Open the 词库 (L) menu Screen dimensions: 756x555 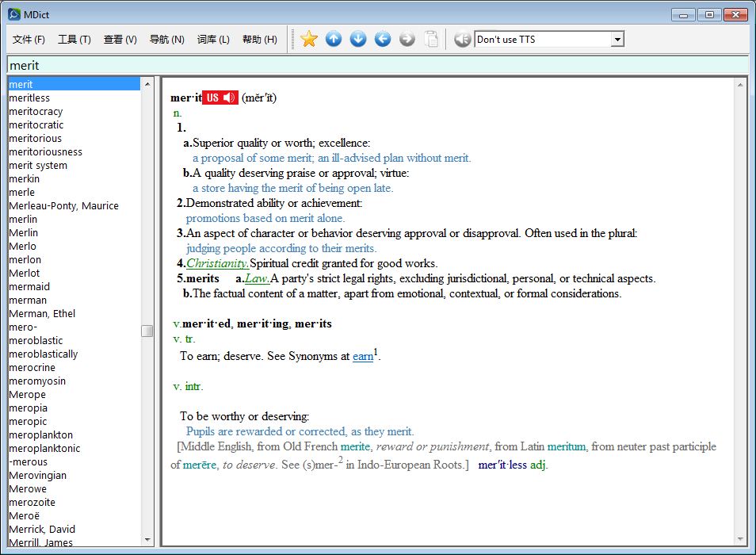tap(213, 40)
